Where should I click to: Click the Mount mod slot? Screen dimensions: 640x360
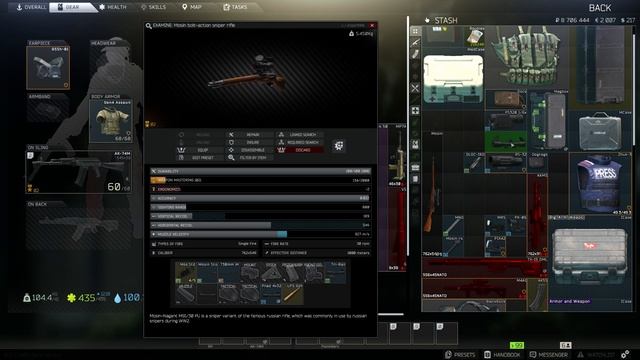pyautogui.click(x=250, y=273)
